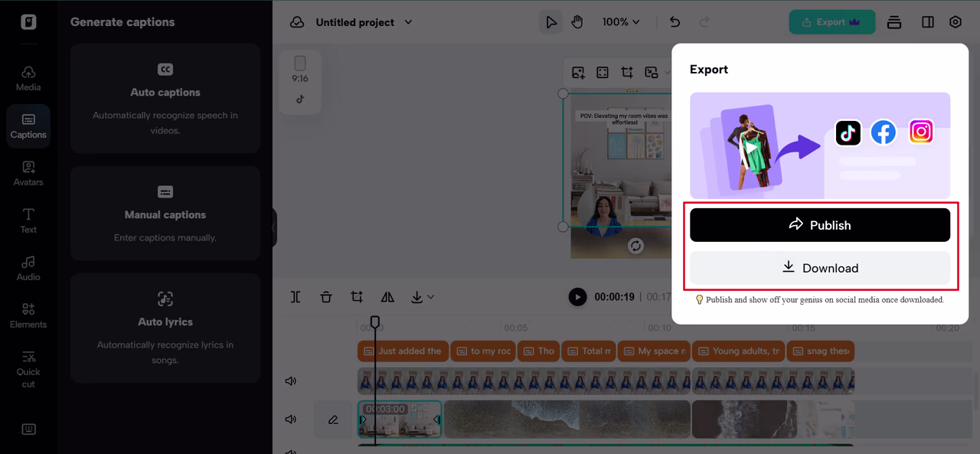Choose the Manual captions card
The width and height of the screenshot is (980, 454).
165,214
